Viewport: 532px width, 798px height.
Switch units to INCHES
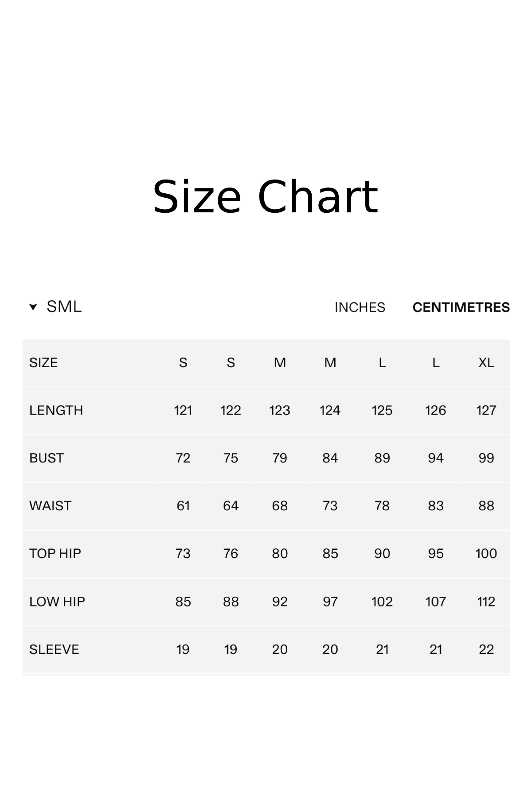tap(360, 307)
